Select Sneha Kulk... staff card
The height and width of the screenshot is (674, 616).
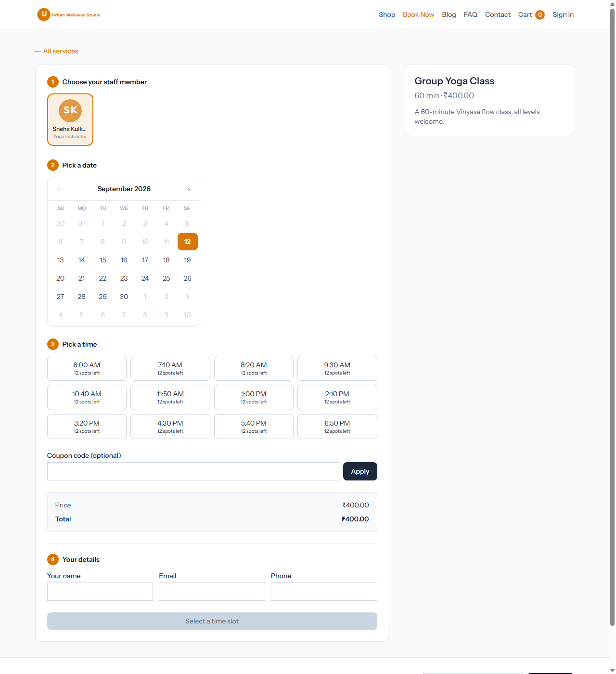coord(70,119)
